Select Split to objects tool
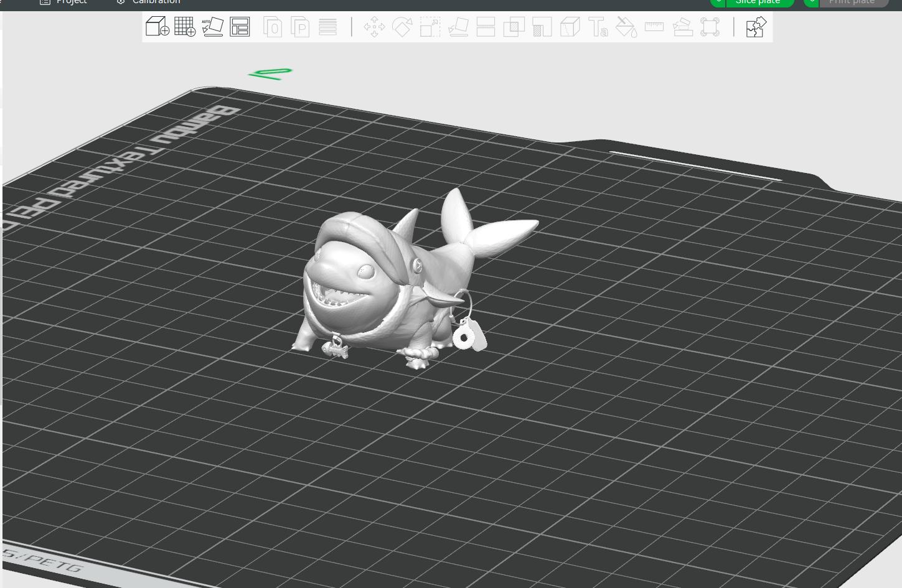This screenshot has height=588, width=902. click(x=273, y=27)
